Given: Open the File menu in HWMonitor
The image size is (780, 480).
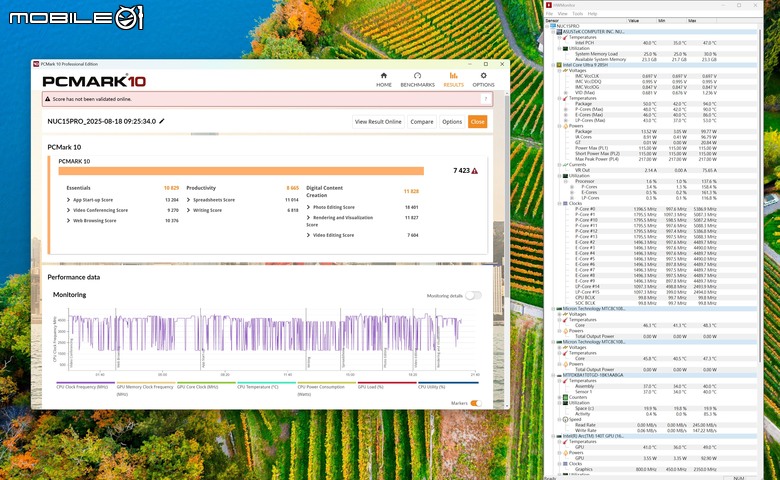Looking at the screenshot, I should tap(549, 13).
